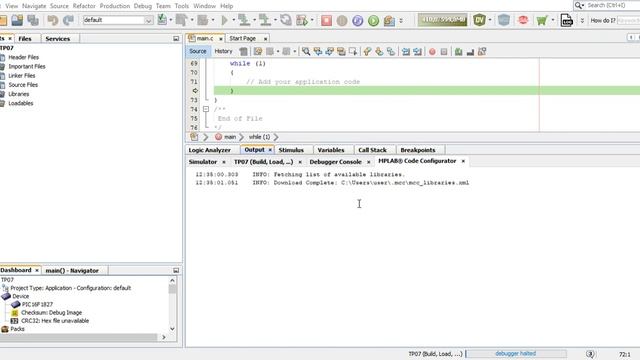640x360 pixels.
Task: Click the Undo arrow in the toolbar
Action: [x=53, y=20]
